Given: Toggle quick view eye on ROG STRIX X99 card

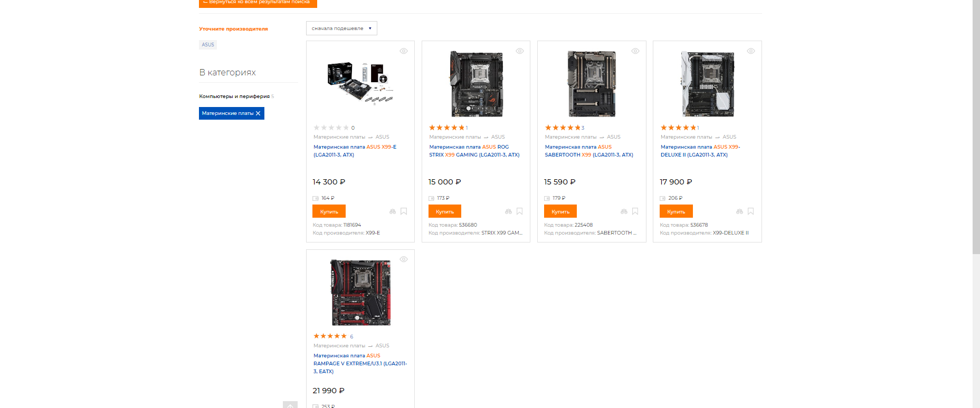Looking at the screenshot, I should [x=520, y=51].
